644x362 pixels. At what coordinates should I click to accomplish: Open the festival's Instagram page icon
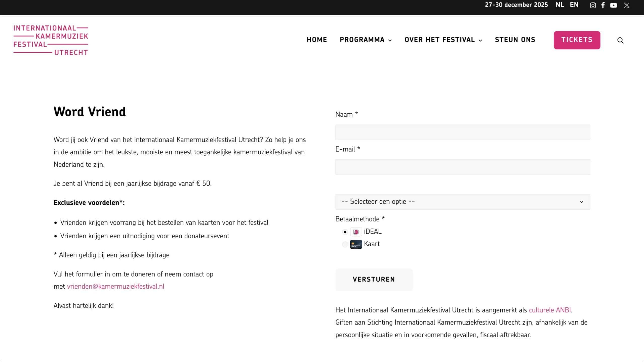coord(593,5)
